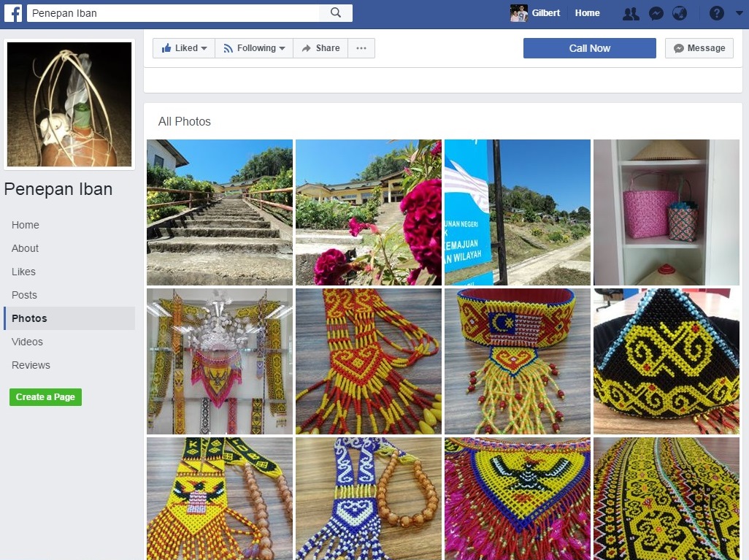The height and width of the screenshot is (560, 749).
Task: Open the yellow hornbill bead necklace photo
Action: 220,499
